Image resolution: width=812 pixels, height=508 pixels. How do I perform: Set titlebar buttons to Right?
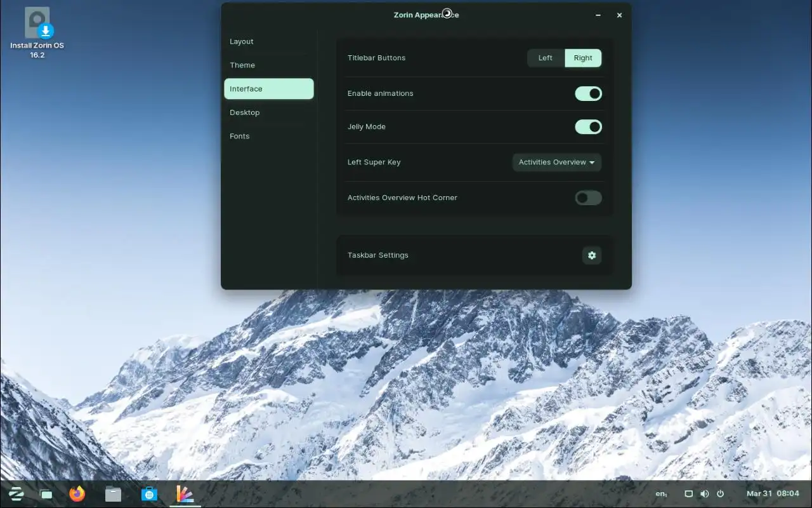(x=583, y=58)
